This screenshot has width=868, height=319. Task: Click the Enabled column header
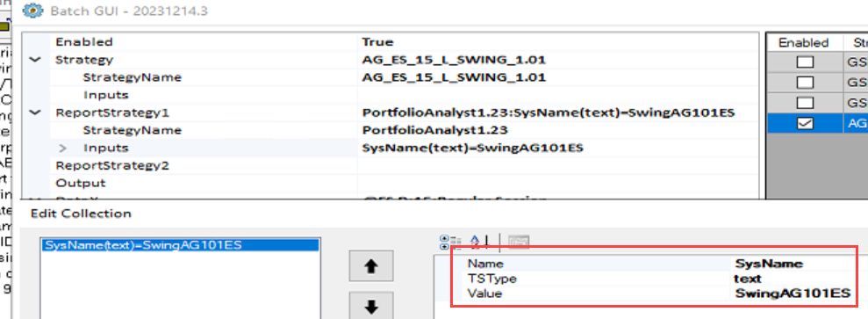tap(803, 43)
